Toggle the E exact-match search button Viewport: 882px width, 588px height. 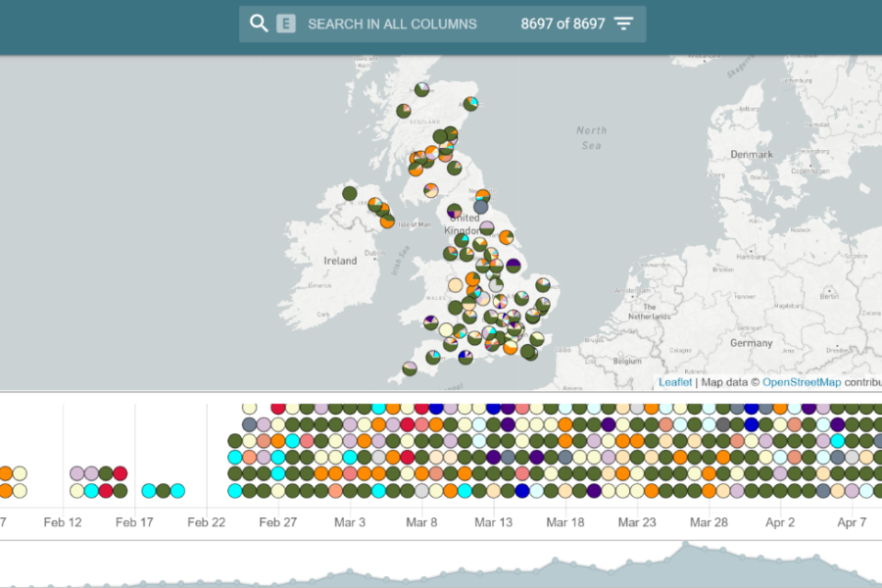(285, 24)
